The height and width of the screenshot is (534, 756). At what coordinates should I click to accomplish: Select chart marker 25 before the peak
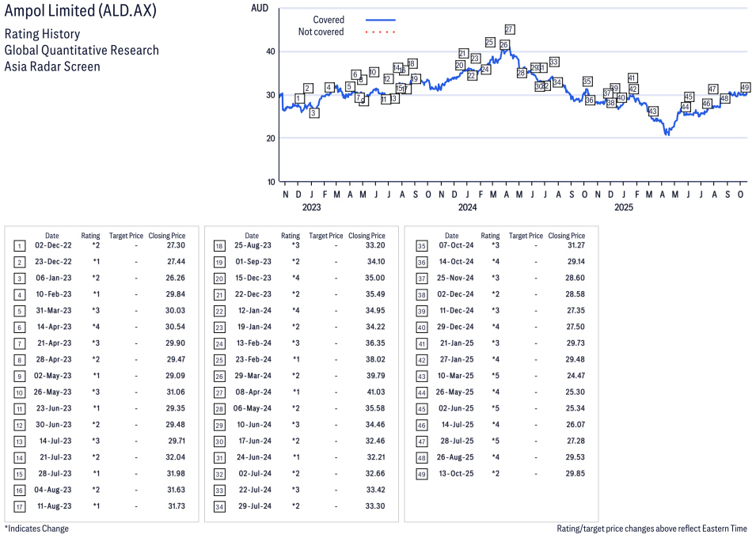point(490,42)
